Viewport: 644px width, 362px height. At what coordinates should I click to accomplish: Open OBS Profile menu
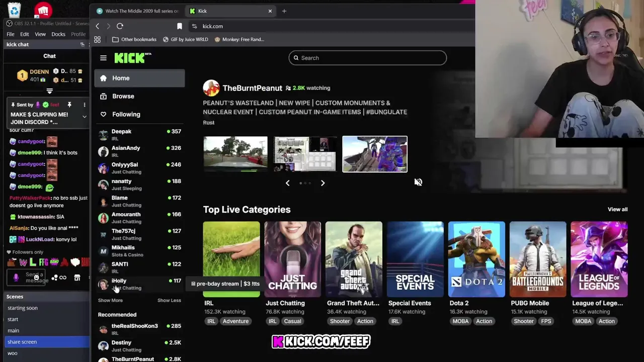coord(78,34)
